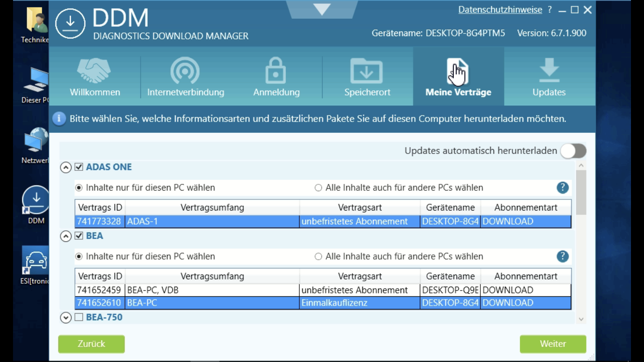Open Netzwerk desktop icon
Screen dimensions: 644x362
[36, 146]
